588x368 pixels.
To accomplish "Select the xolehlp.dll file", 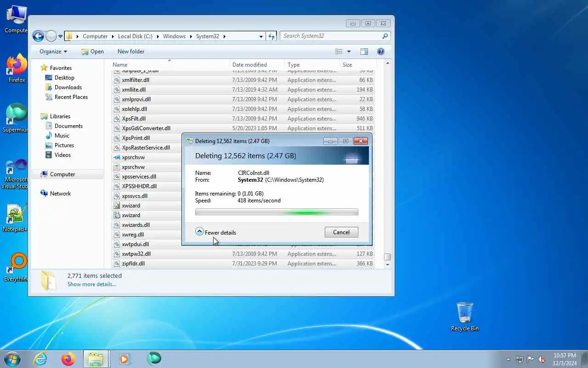I will pos(243,109).
